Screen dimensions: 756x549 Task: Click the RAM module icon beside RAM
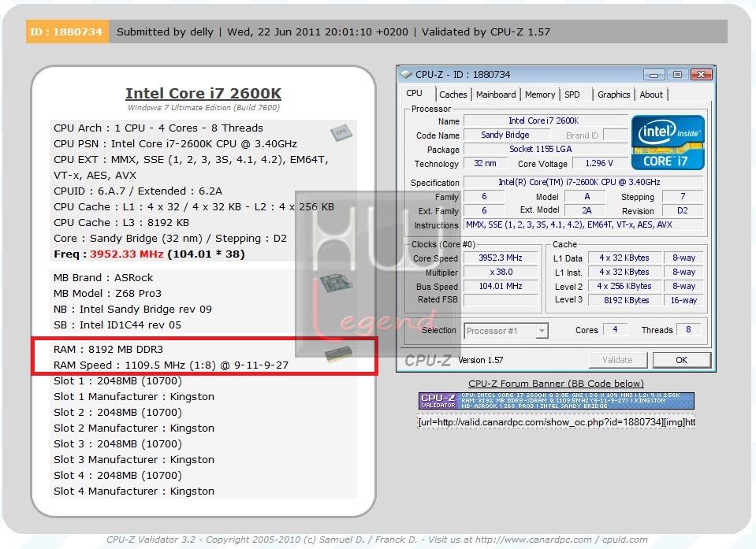(x=338, y=354)
